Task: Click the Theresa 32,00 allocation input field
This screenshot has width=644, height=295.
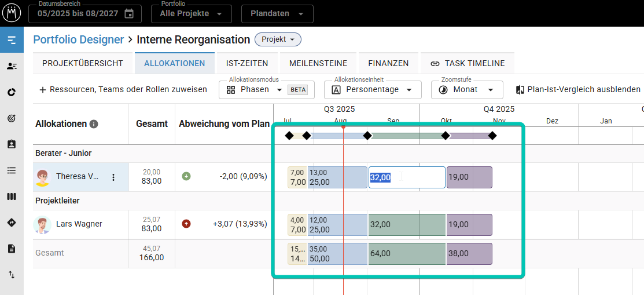Action: 406,177
